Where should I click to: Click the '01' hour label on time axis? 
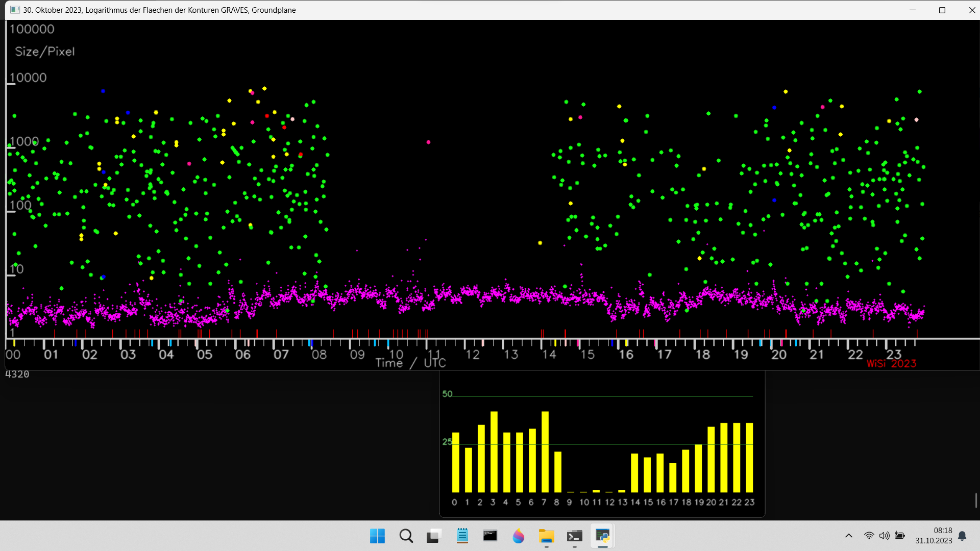tap(51, 355)
